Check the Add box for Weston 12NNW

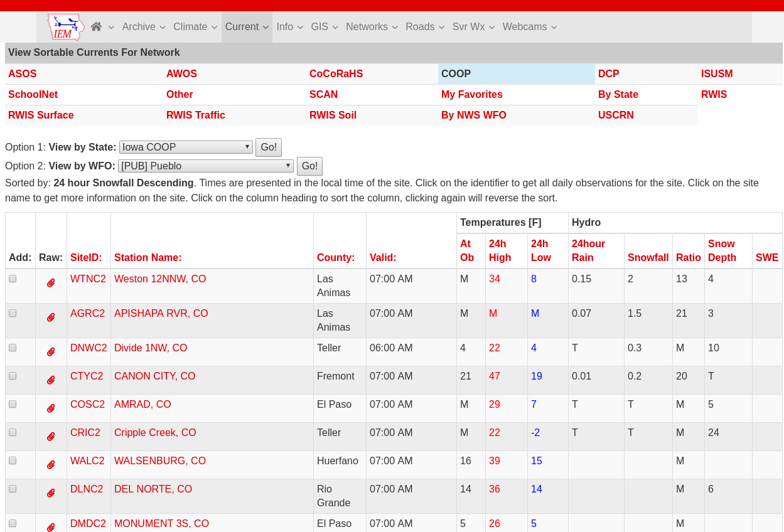click(13, 279)
